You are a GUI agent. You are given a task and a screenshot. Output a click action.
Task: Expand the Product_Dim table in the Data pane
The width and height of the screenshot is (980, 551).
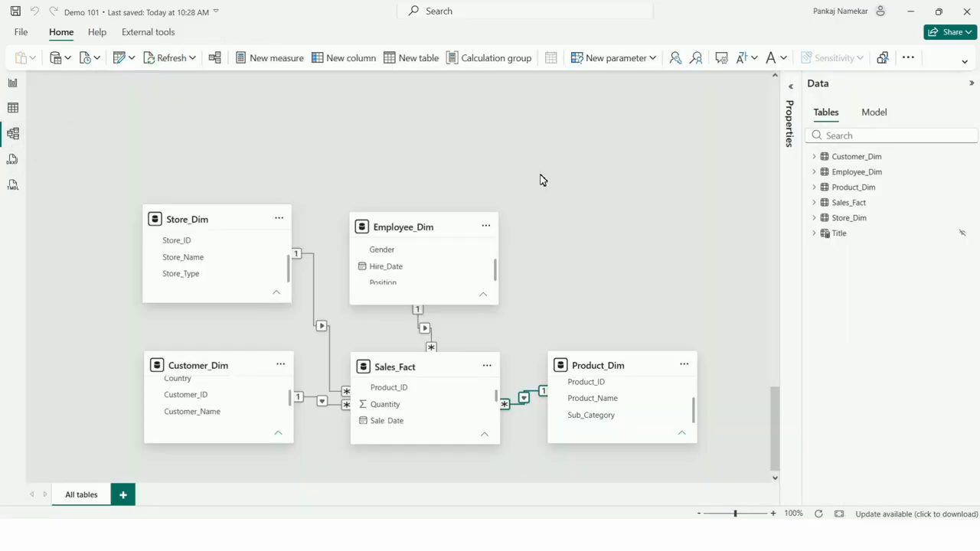coord(814,187)
